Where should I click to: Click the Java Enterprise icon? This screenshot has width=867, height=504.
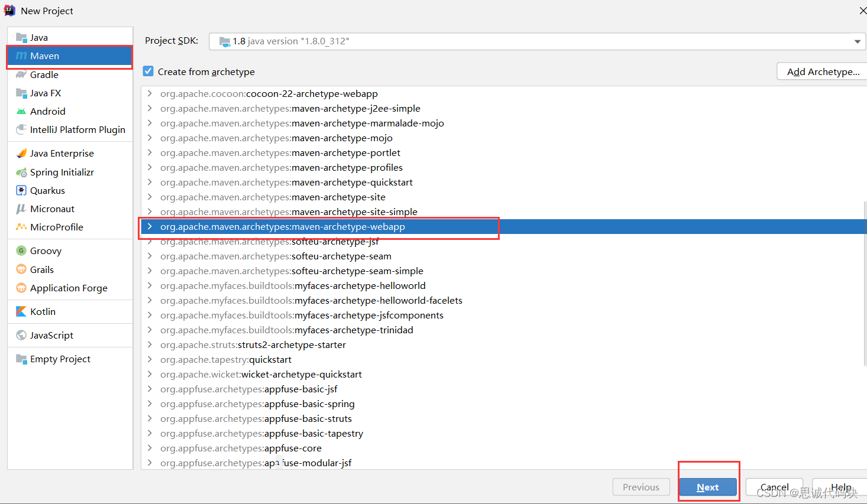click(x=21, y=153)
